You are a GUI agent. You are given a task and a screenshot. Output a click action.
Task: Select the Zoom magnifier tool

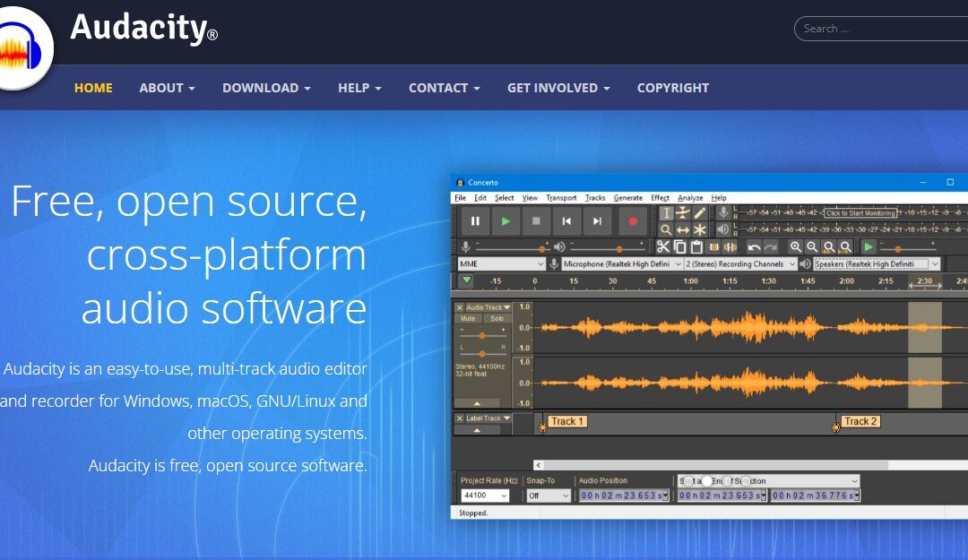pos(665,229)
